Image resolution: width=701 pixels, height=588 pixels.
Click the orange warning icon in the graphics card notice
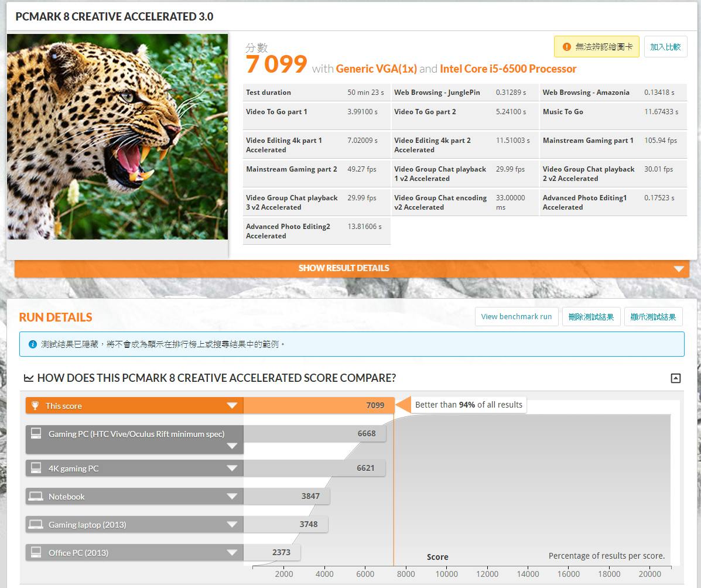(566, 46)
